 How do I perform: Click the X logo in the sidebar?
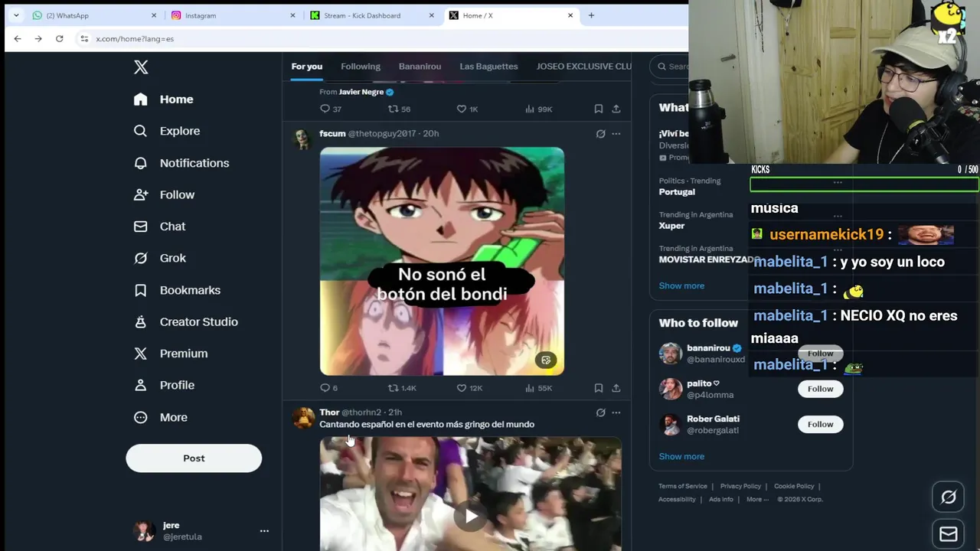click(x=141, y=67)
